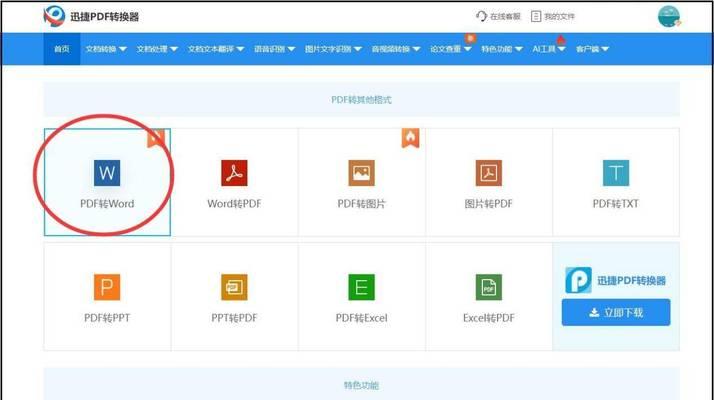This screenshot has width=714, height=400.
Task: Expand the 音视频转换 menu
Action: (396, 49)
